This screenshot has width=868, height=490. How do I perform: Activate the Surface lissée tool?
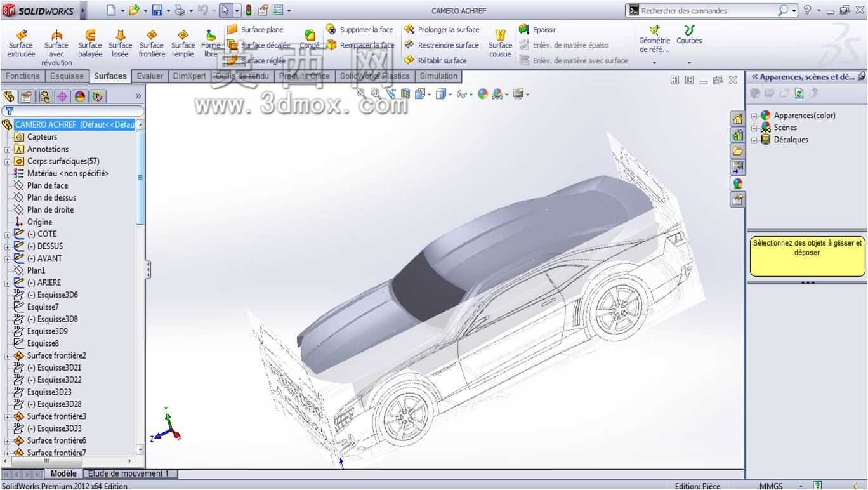click(x=120, y=44)
